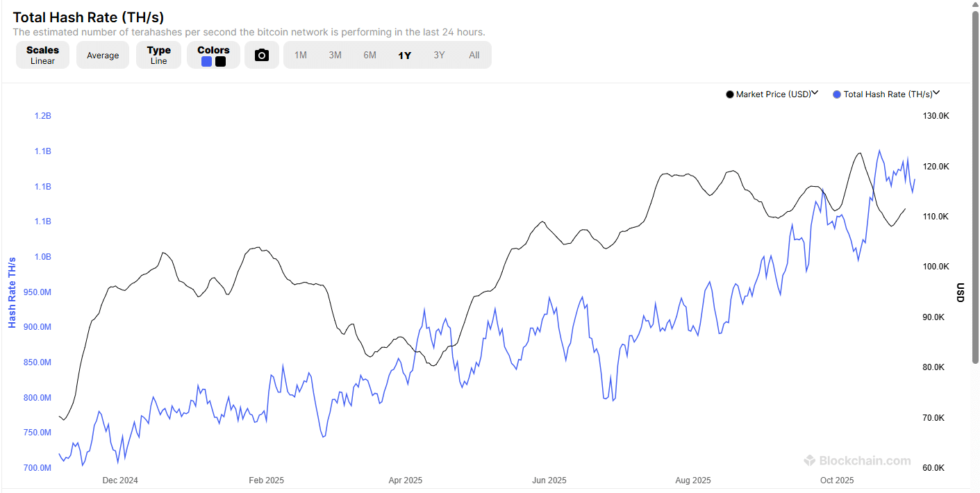The width and height of the screenshot is (980, 493).
Task: Expand the Total Hash Rate (TH/s) chevron
Action: click(936, 93)
